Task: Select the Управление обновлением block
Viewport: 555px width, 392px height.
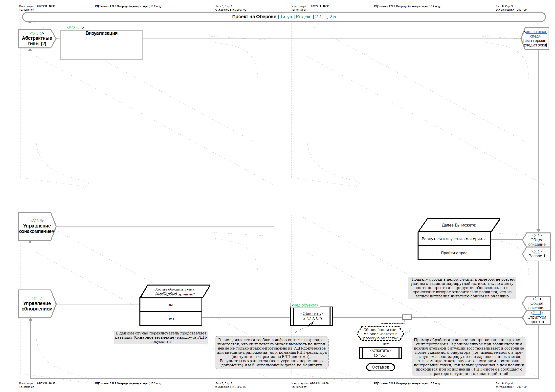Action: click(37, 304)
